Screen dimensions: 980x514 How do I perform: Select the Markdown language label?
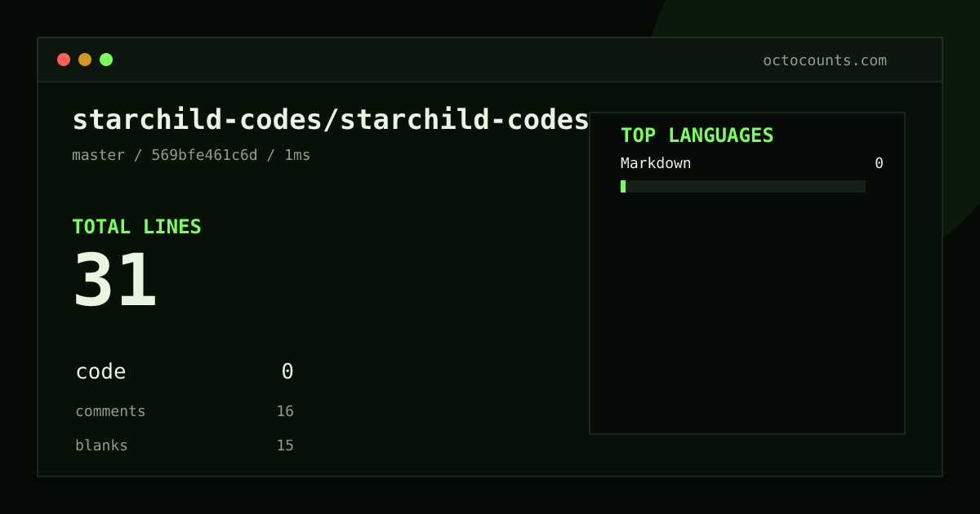pos(656,163)
